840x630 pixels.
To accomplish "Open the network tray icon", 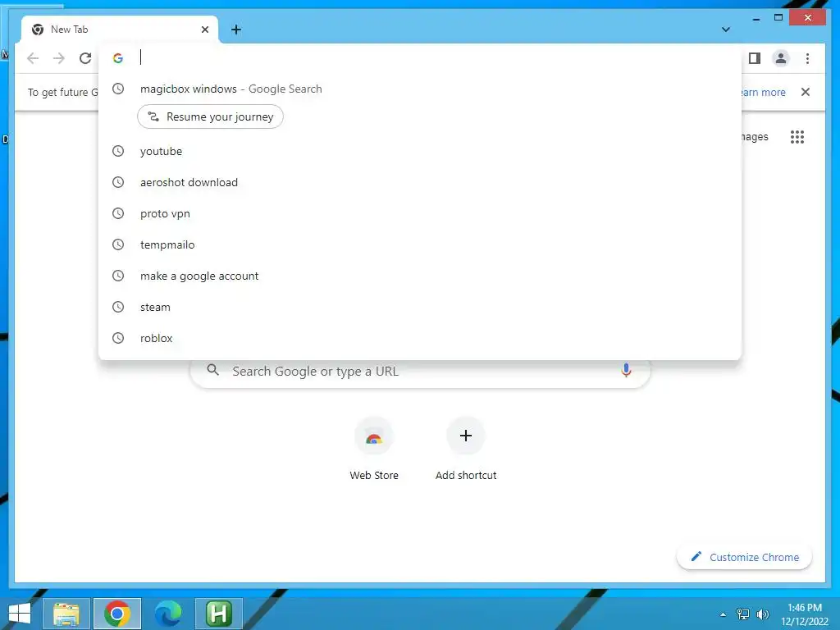I will tap(743, 614).
